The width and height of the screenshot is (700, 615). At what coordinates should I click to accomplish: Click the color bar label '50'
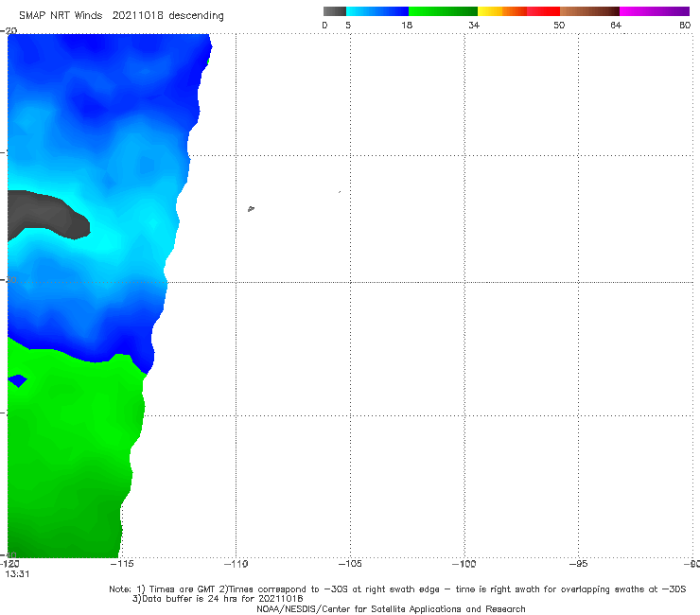(559, 25)
